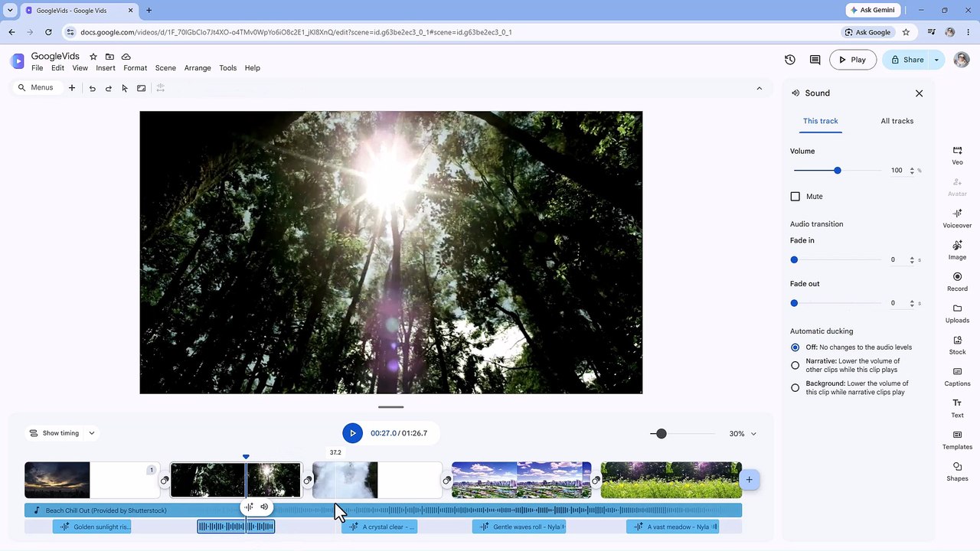Select Golden sunlight voiceover clip

pos(92,527)
